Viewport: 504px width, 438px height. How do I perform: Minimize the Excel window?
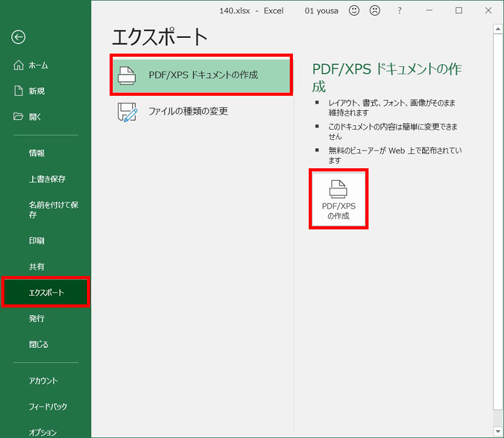click(429, 11)
